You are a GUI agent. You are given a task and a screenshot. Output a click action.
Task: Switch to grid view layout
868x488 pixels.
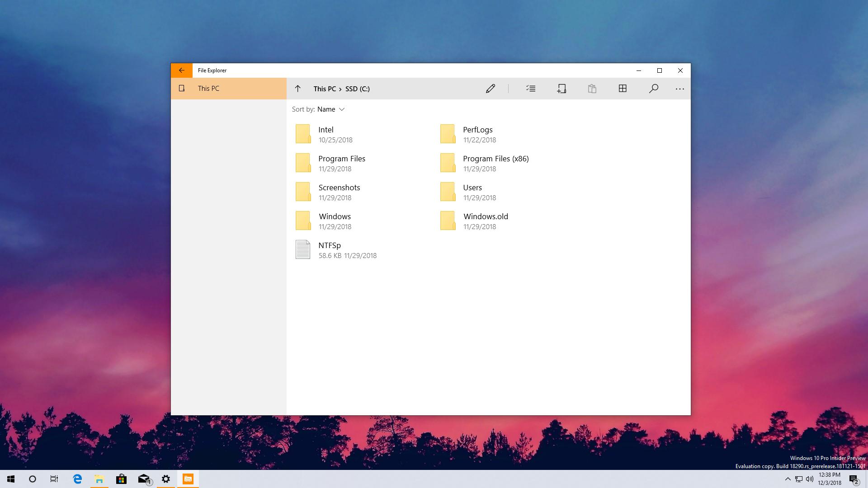click(x=623, y=89)
